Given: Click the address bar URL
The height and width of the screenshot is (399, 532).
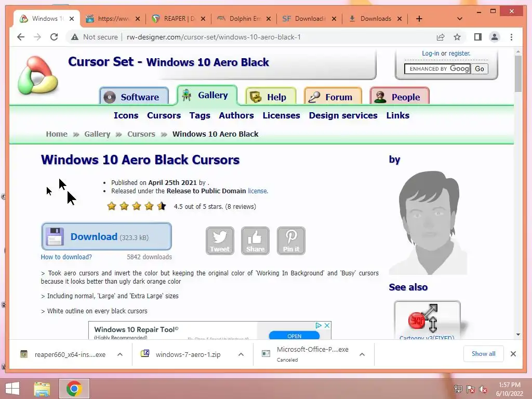Looking at the screenshot, I should (214, 37).
